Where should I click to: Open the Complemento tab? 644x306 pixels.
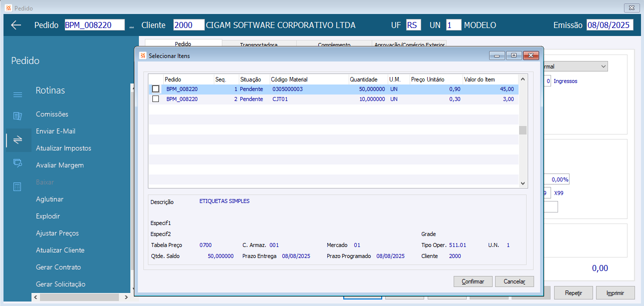(334, 44)
